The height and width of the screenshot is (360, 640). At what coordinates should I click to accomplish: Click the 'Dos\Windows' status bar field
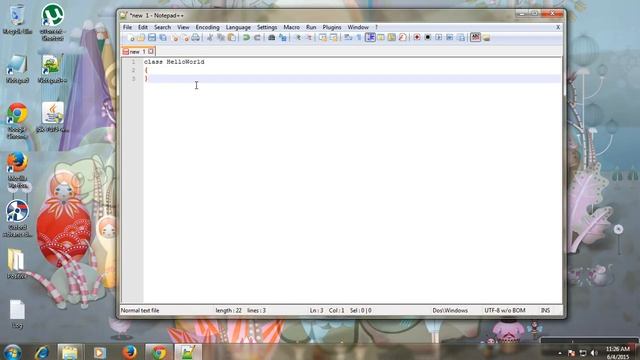click(x=450, y=310)
